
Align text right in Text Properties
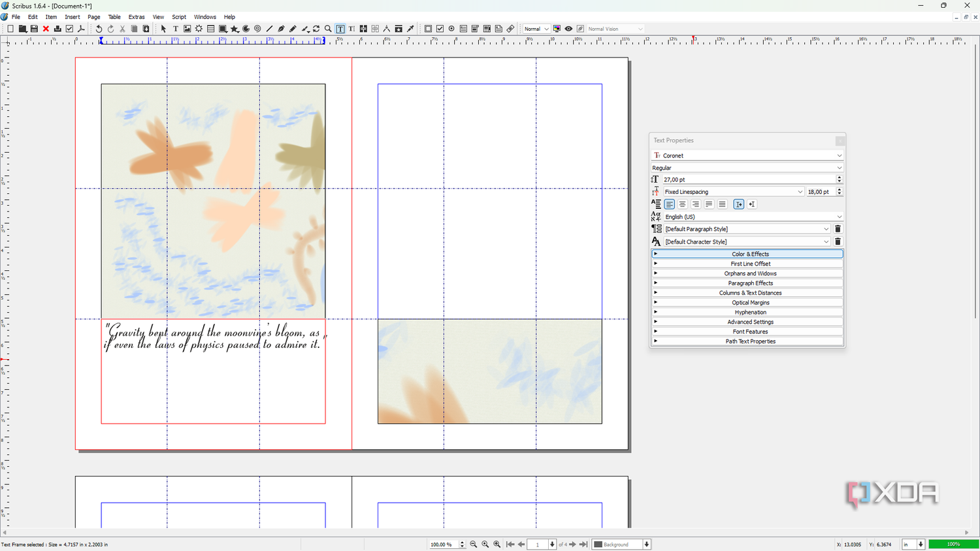(696, 204)
